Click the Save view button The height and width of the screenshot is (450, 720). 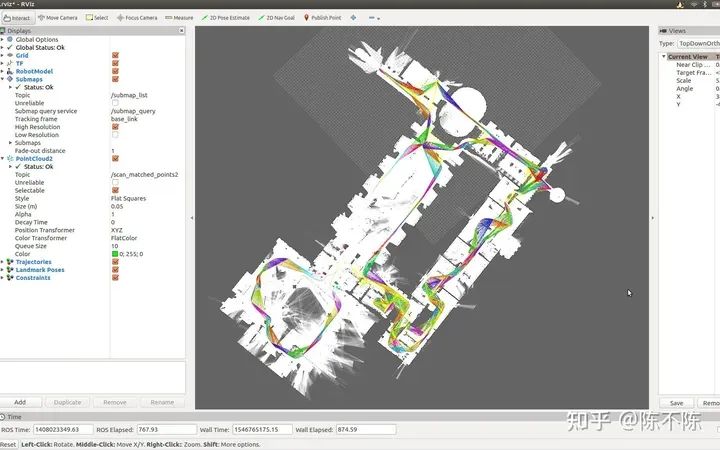click(x=676, y=403)
